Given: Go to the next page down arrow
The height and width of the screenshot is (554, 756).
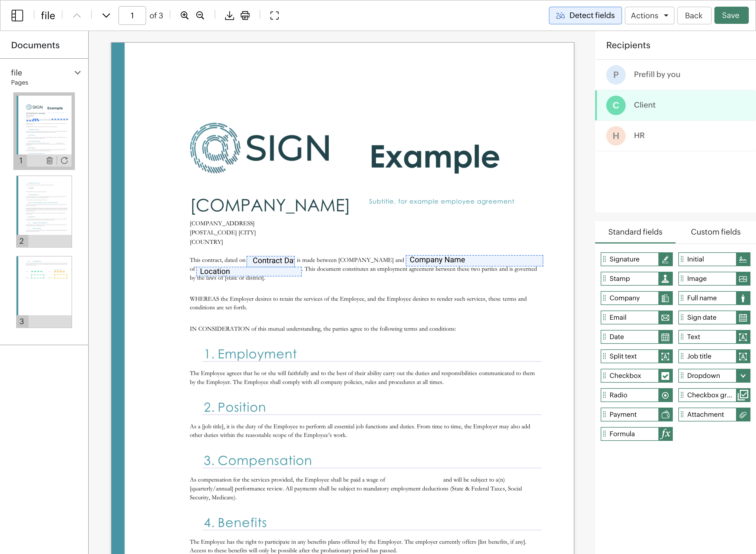Looking at the screenshot, I should coord(106,16).
